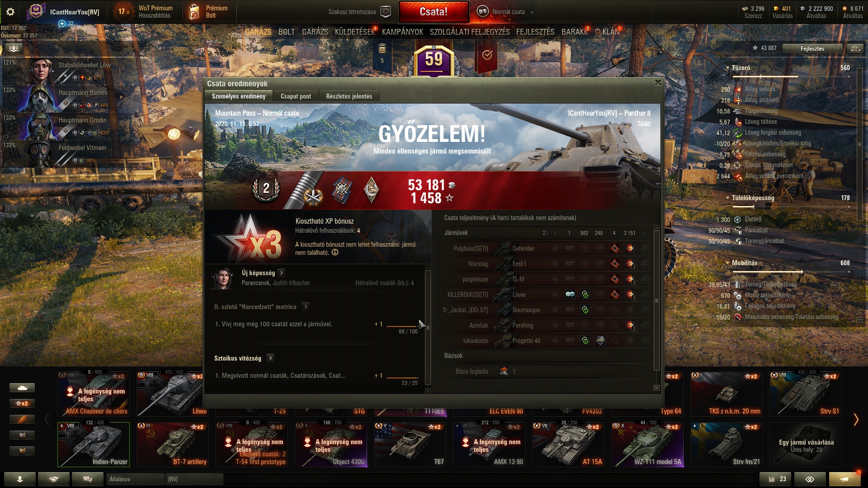The height and width of the screenshot is (488, 868).
Task: Open the settings gear menu
Action: tap(10, 12)
